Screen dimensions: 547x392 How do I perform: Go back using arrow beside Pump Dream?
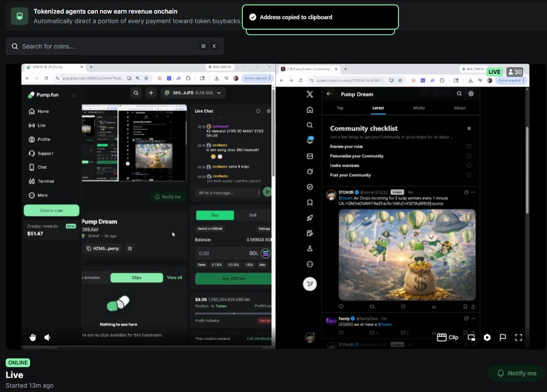point(329,94)
